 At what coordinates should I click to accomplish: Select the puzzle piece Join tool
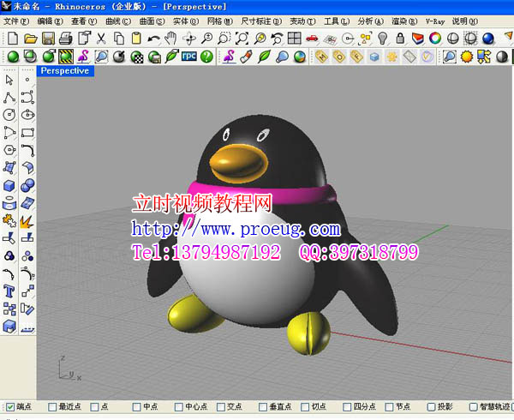[9, 220]
